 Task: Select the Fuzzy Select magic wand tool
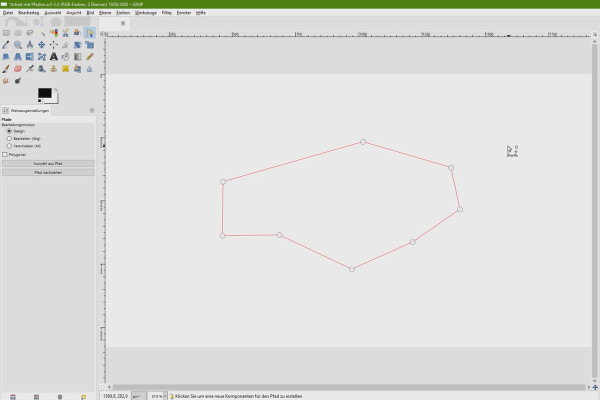[42, 33]
